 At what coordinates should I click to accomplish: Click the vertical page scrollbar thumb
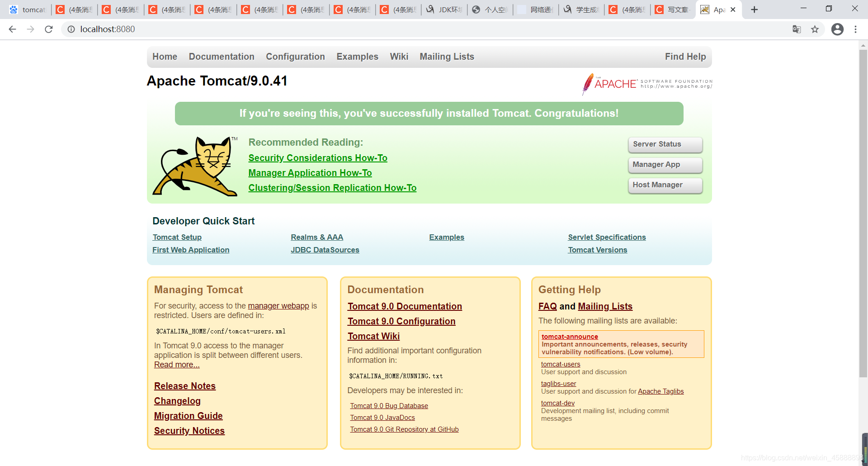863,213
